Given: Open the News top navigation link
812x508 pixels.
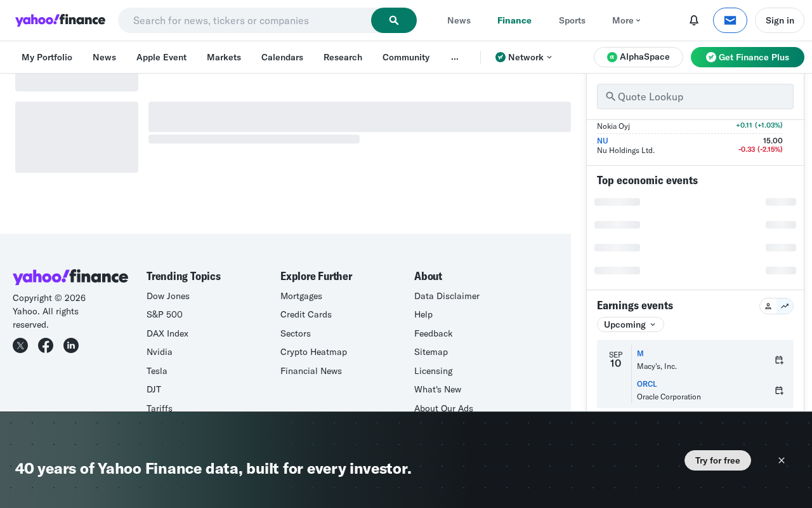Looking at the screenshot, I should point(459,20).
